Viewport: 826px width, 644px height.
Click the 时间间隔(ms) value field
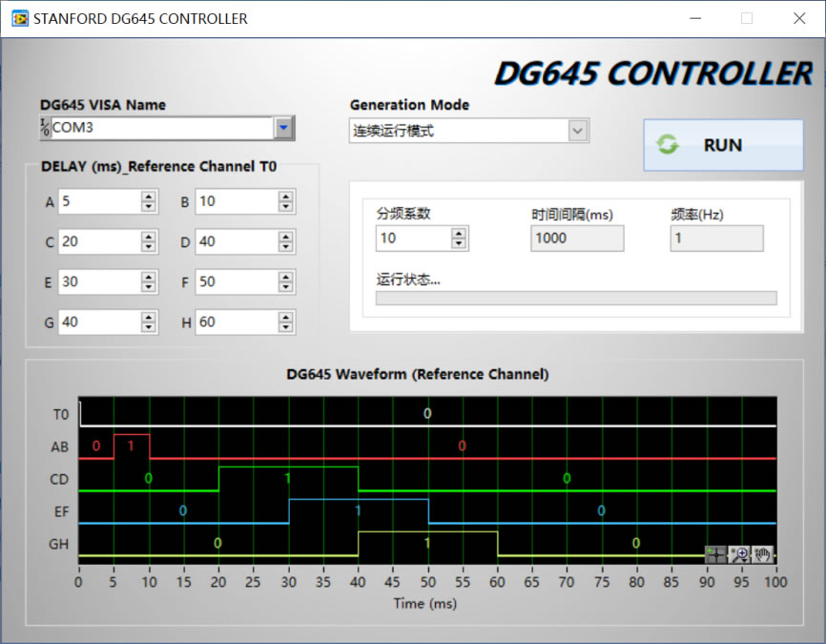[577, 238]
